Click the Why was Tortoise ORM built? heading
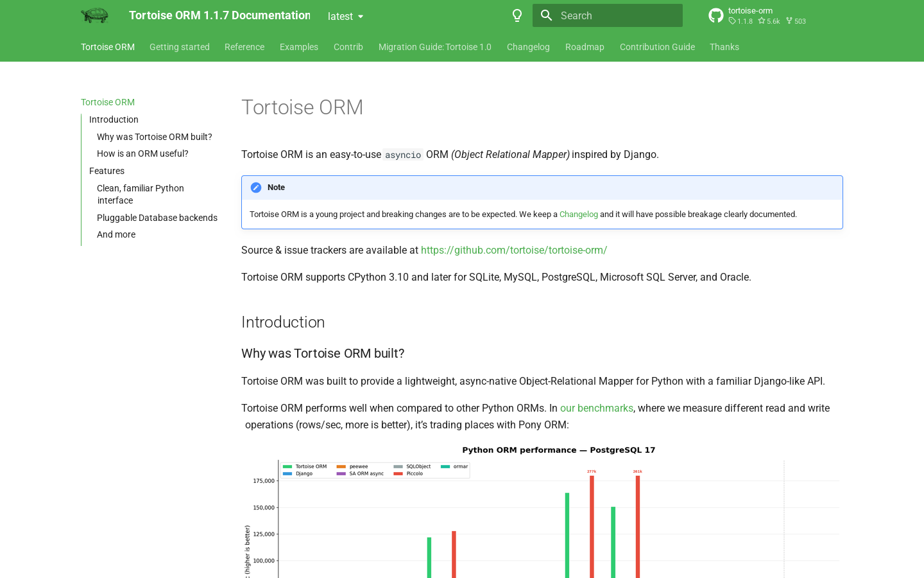924x578 pixels. point(323,353)
